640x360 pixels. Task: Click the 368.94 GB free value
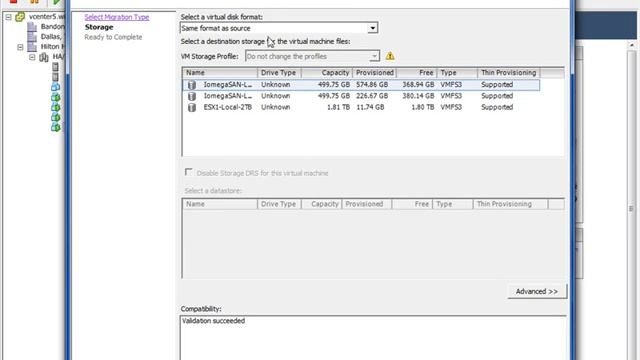point(418,85)
